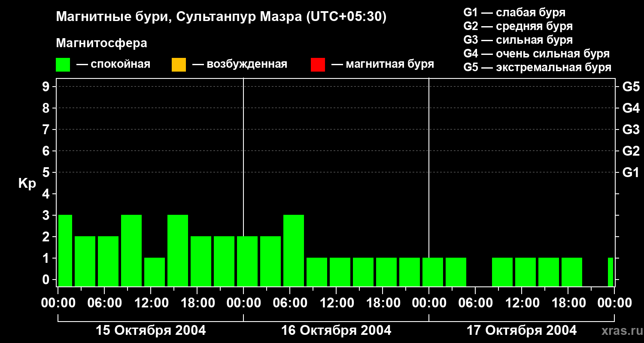
Task: Click the "16 Октября 2004" date label
Action: coord(336,331)
